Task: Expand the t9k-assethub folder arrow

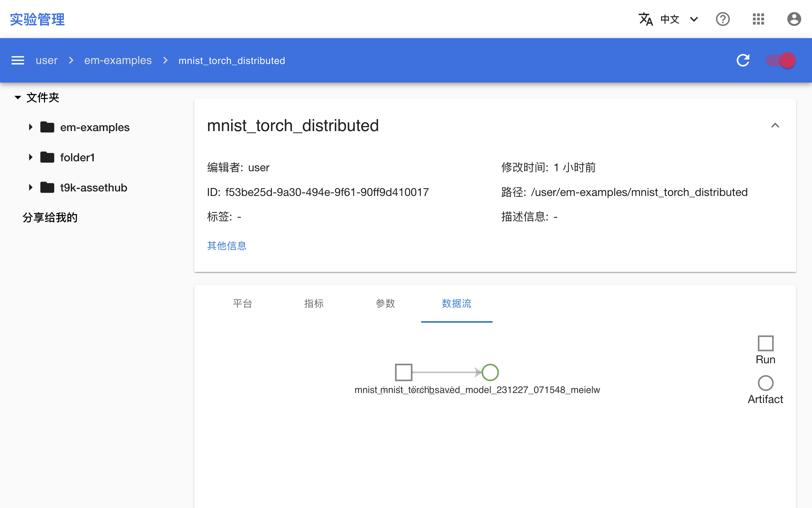Action: point(31,187)
